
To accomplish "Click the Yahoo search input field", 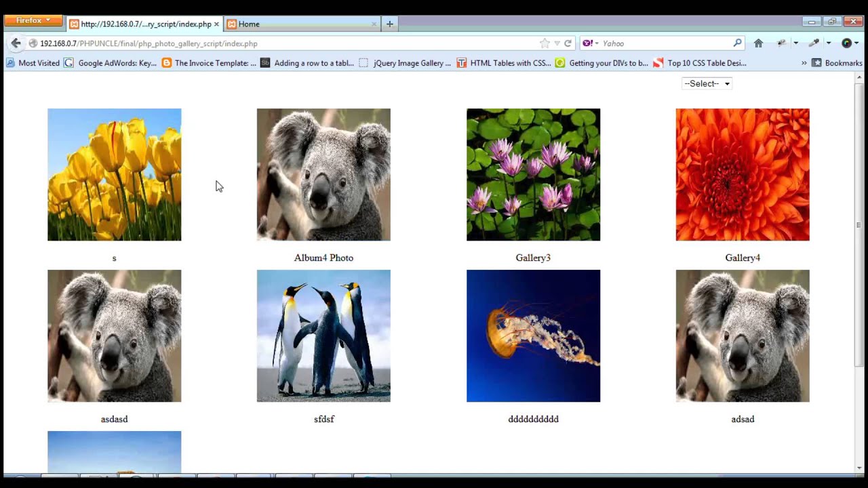I will 665,43.
